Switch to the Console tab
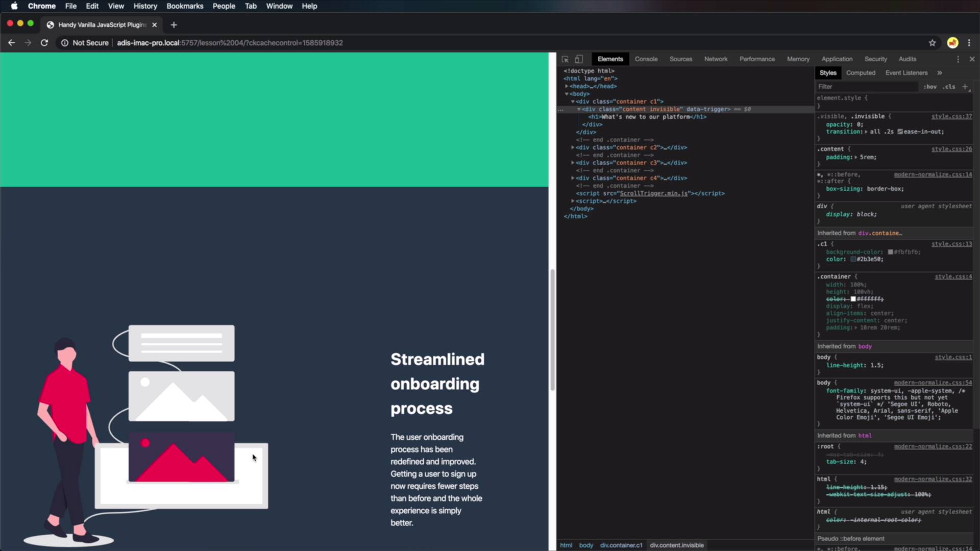This screenshot has width=980, height=551. (646, 59)
